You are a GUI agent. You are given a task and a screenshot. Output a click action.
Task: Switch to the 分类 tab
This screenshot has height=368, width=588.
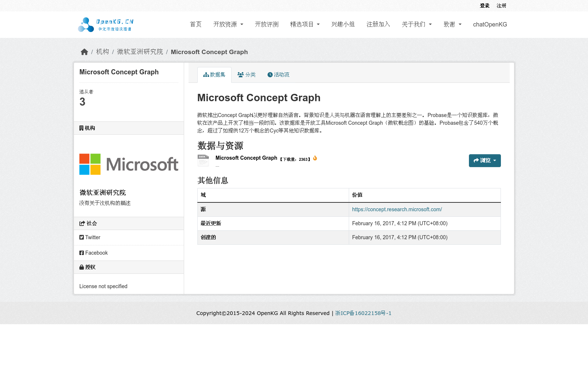coord(247,74)
